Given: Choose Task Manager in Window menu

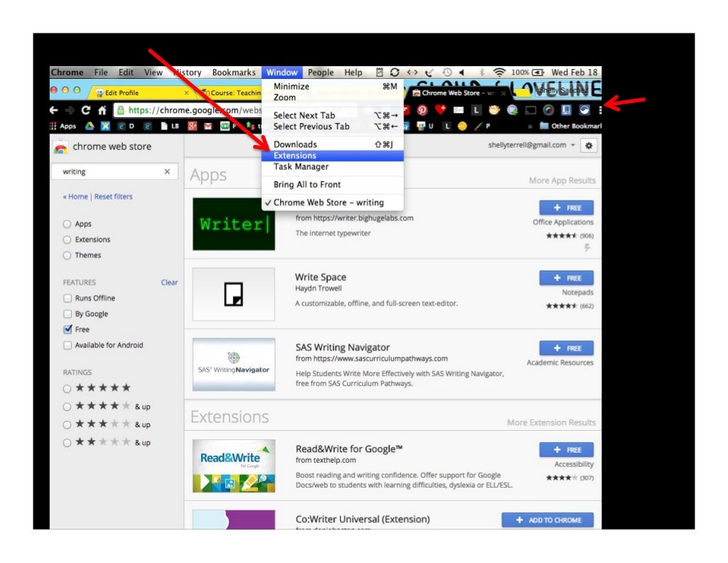Looking at the screenshot, I should click(333, 166).
